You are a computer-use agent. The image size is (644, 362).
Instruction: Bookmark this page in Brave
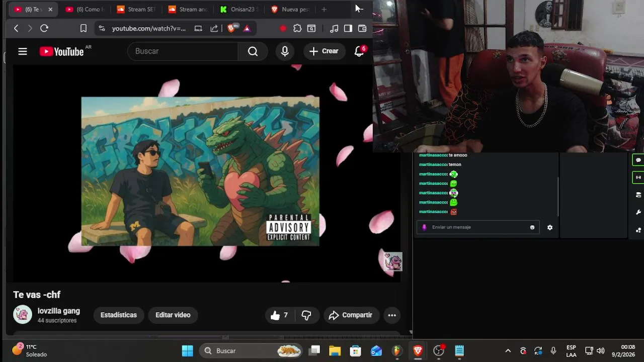[x=84, y=28]
